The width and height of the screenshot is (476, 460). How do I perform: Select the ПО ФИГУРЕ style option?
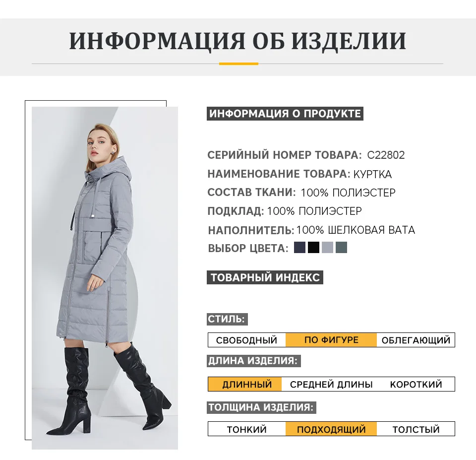[331, 340]
